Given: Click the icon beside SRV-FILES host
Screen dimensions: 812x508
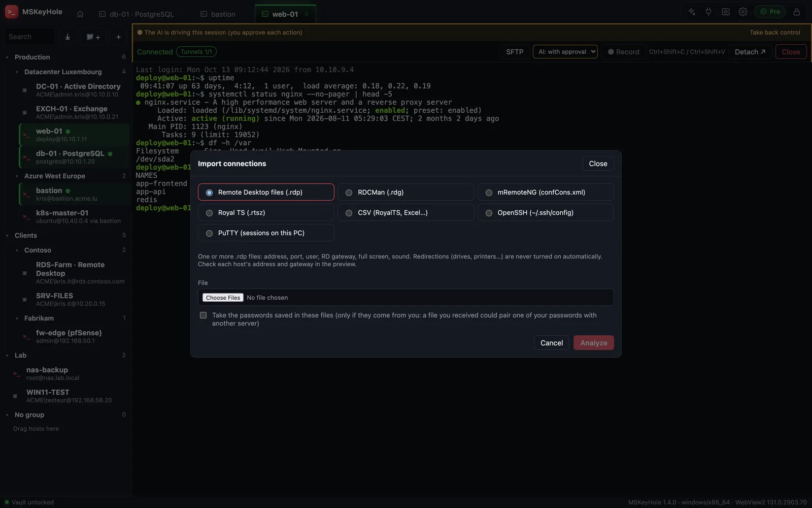Looking at the screenshot, I should pyautogui.click(x=24, y=300).
